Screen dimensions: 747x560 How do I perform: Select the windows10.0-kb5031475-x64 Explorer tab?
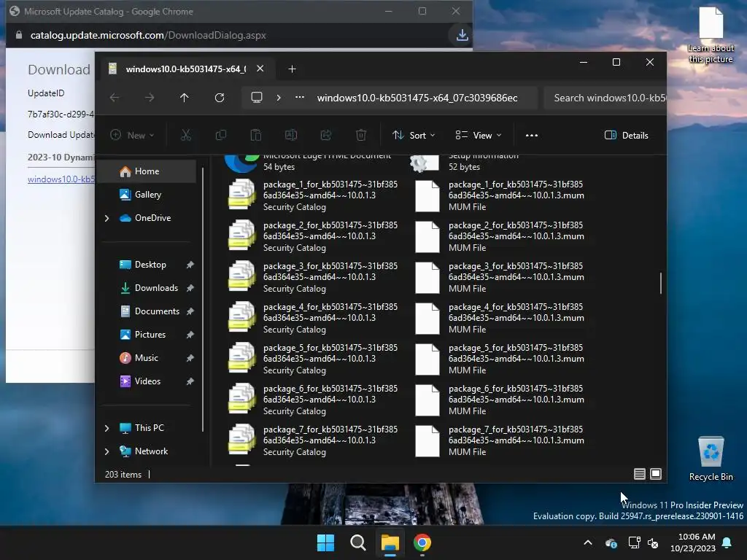pyautogui.click(x=186, y=69)
